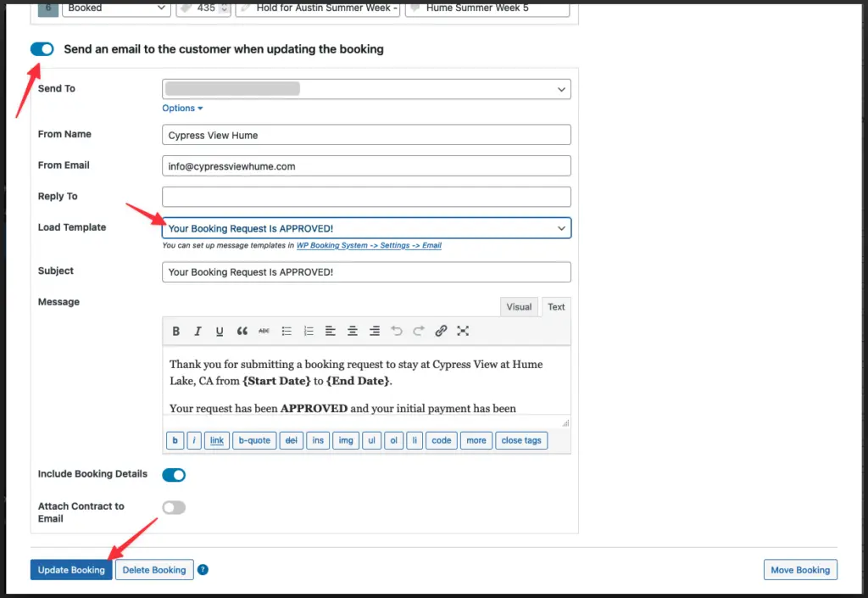Viewport: 868px width, 598px height.
Task: Open the Load Template dropdown
Action: pos(366,228)
